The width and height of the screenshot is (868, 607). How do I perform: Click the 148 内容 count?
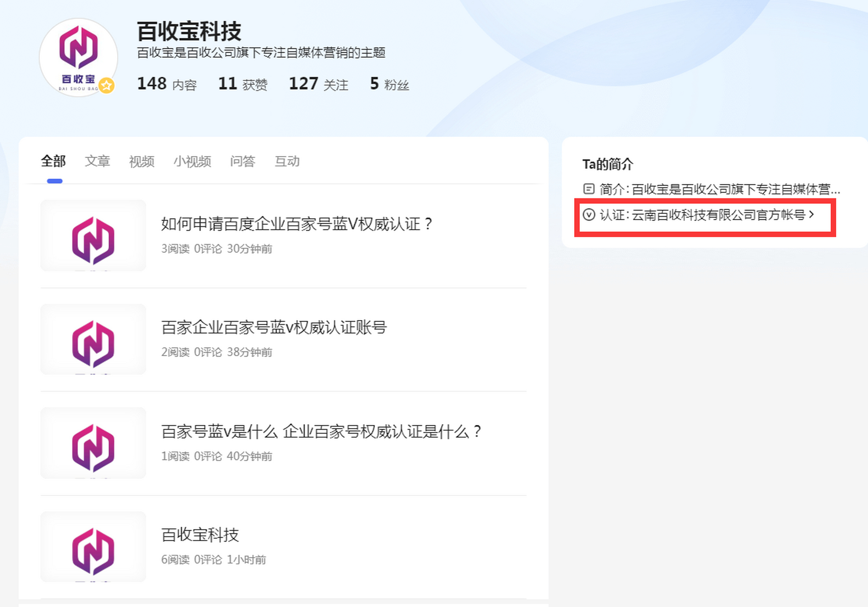pyautogui.click(x=167, y=84)
